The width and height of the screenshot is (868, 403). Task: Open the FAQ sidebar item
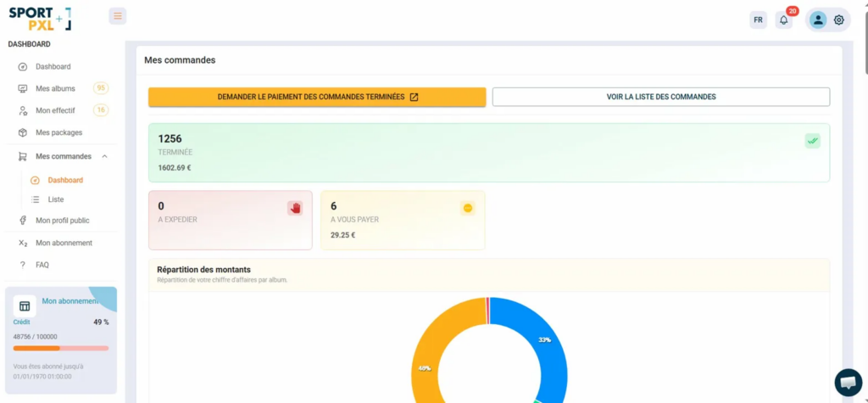click(42, 265)
